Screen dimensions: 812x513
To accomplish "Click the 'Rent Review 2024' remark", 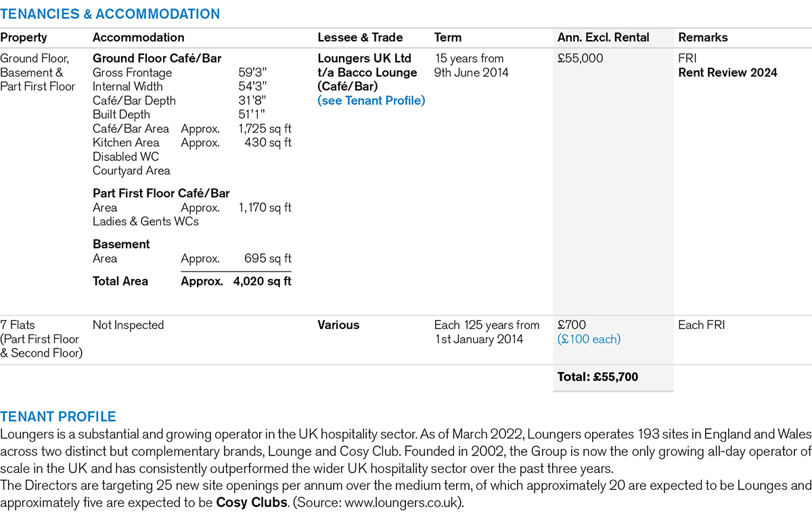I will (727, 73).
